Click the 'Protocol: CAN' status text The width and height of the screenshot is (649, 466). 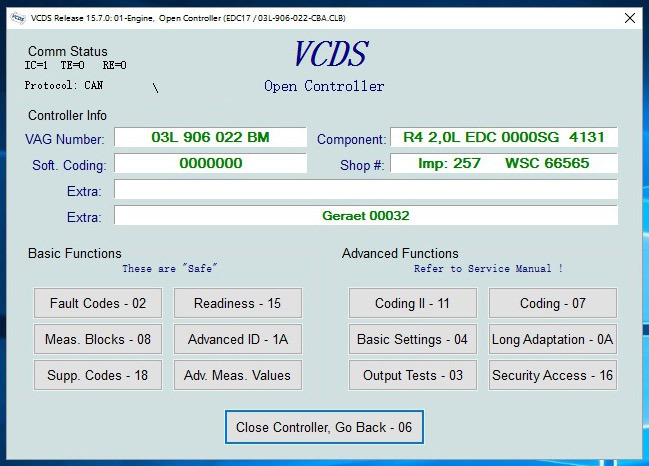click(x=64, y=85)
